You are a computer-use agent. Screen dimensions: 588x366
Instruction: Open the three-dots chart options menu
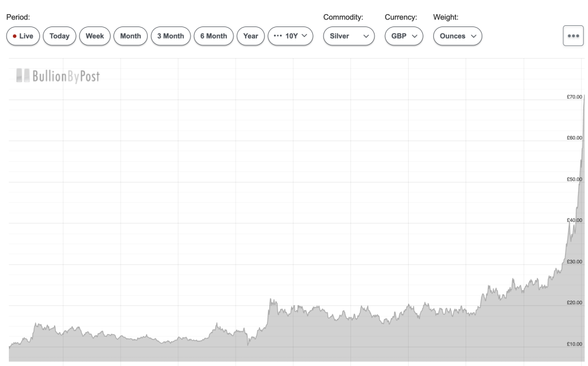[x=573, y=35]
